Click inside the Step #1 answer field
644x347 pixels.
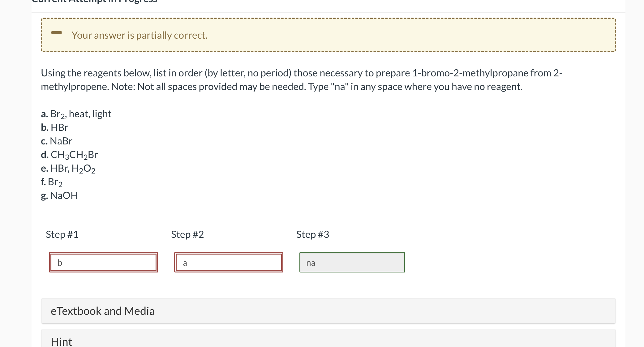[103, 262]
